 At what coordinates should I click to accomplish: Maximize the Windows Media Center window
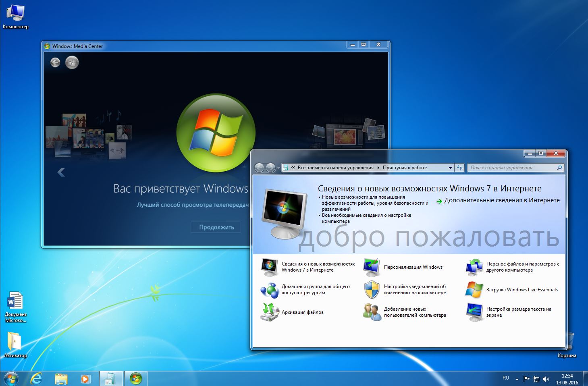click(x=364, y=44)
